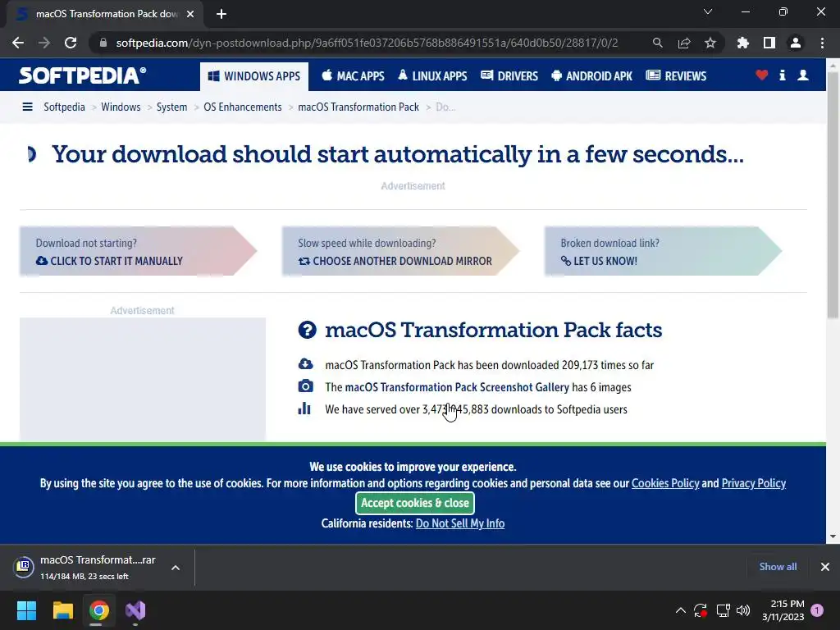Close the downloads shelf
Viewport: 840px width, 630px height.
point(825,567)
